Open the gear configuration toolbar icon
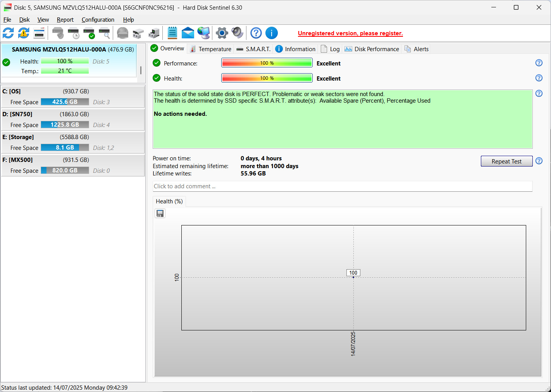Image resolution: width=551 pixels, height=392 pixels. pyautogui.click(x=222, y=33)
